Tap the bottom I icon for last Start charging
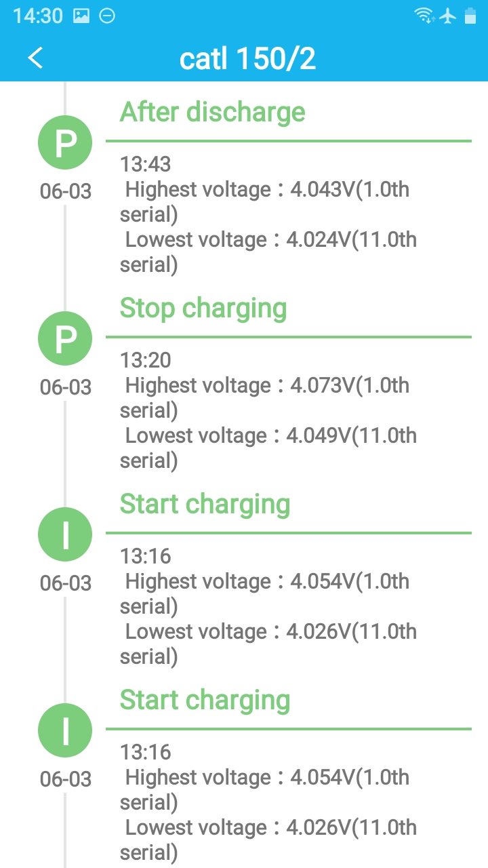The height and width of the screenshot is (868, 488). (x=65, y=730)
